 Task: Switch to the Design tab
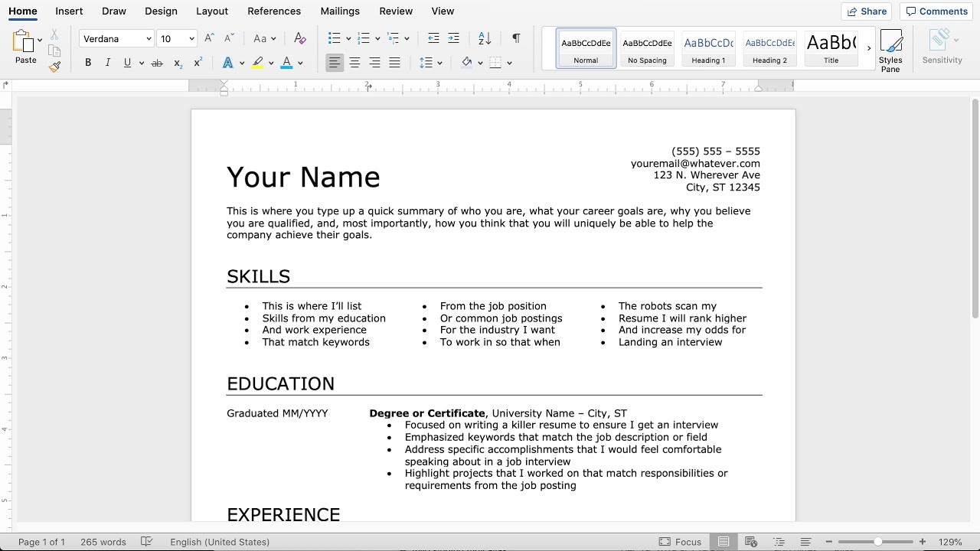(161, 11)
